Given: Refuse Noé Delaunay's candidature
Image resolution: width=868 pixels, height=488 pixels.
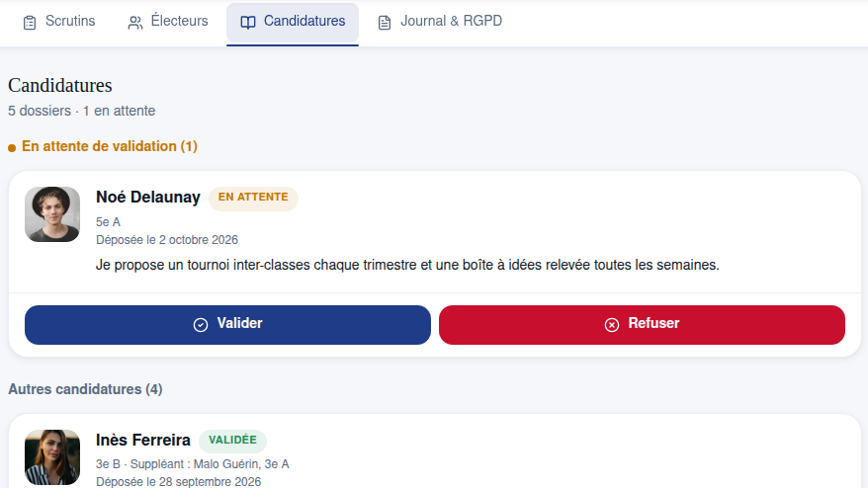Looking at the screenshot, I should point(642,325).
